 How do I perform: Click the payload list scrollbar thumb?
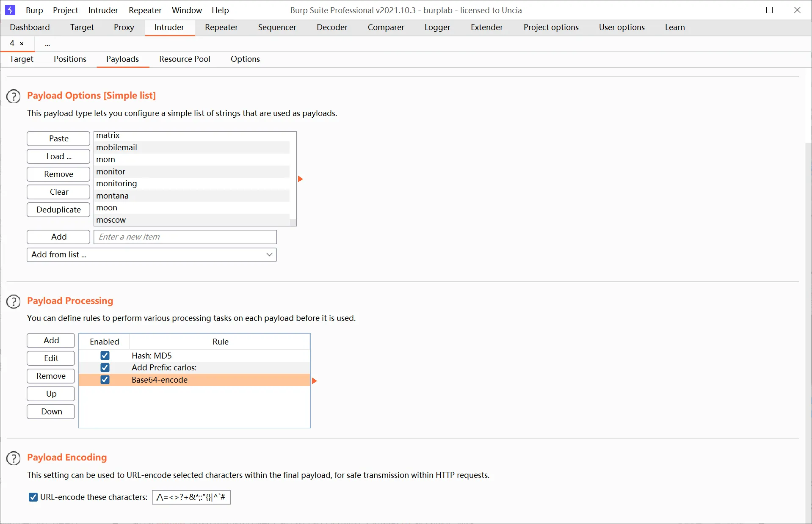[293, 222]
